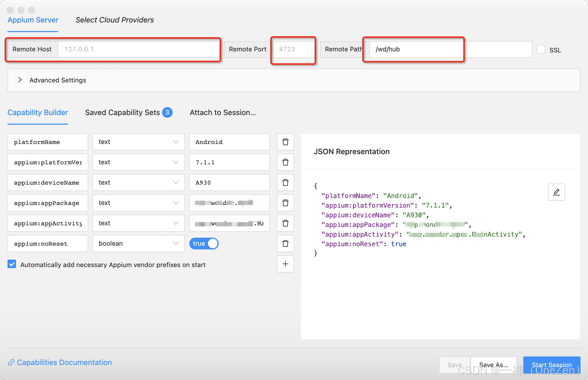This screenshot has height=380, width=588.
Task: Click the JSON Representation heading
Action: (x=352, y=151)
